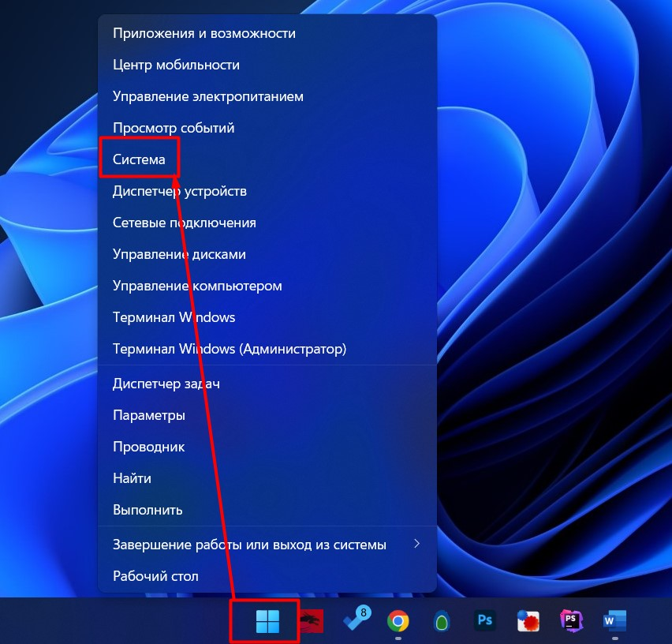
Task: Launch JetBrains PhpStorm from the taskbar
Action: 571,620
